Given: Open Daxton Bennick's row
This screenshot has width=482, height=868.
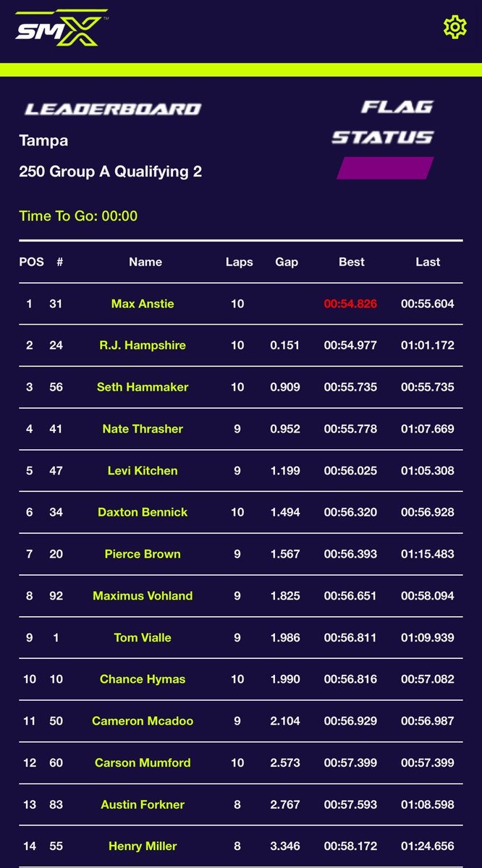Looking at the screenshot, I should click(143, 512).
